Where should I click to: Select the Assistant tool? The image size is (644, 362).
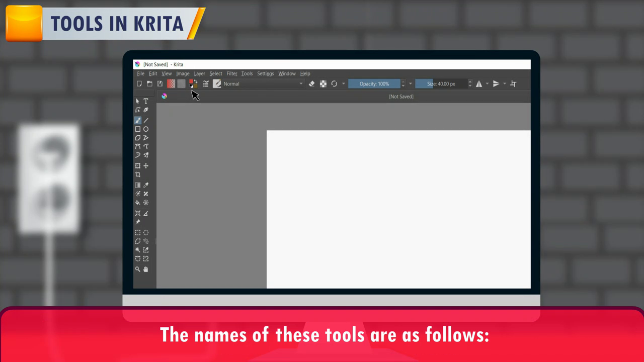tap(137, 213)
